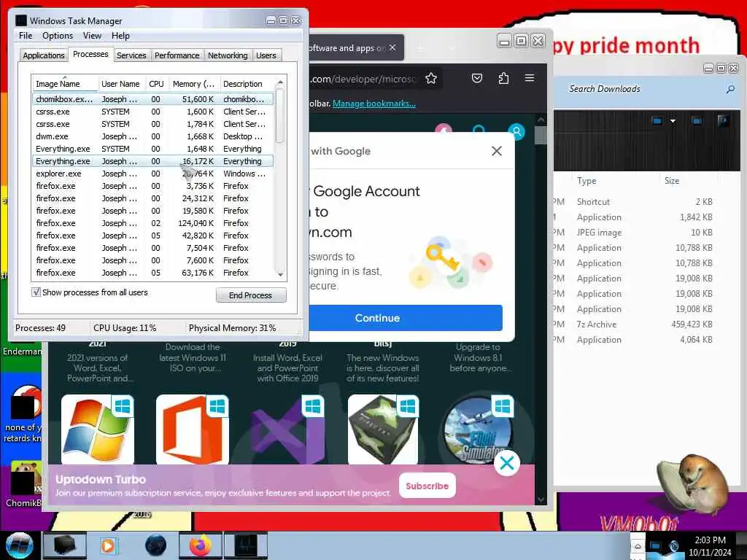Switch to the Users tab
Screen dimensions: 747x560
click(266, 55)
